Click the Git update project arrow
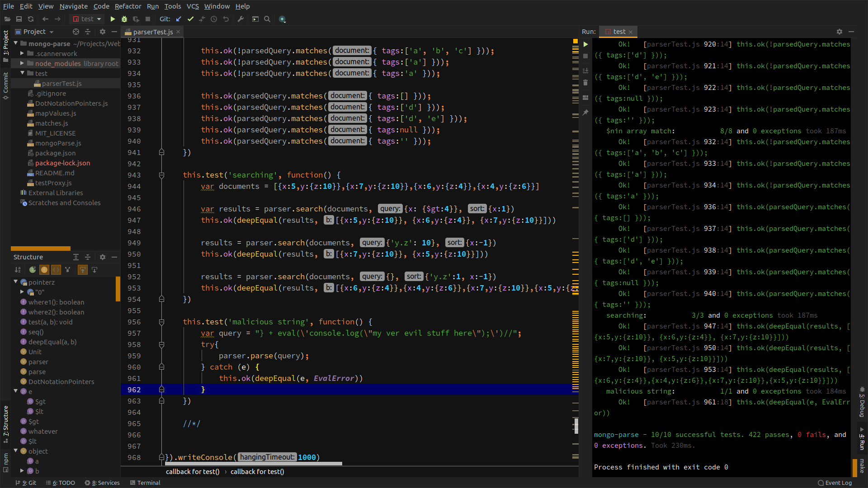The width and height of the screenshot is (868, 488). tap(179, 19)
